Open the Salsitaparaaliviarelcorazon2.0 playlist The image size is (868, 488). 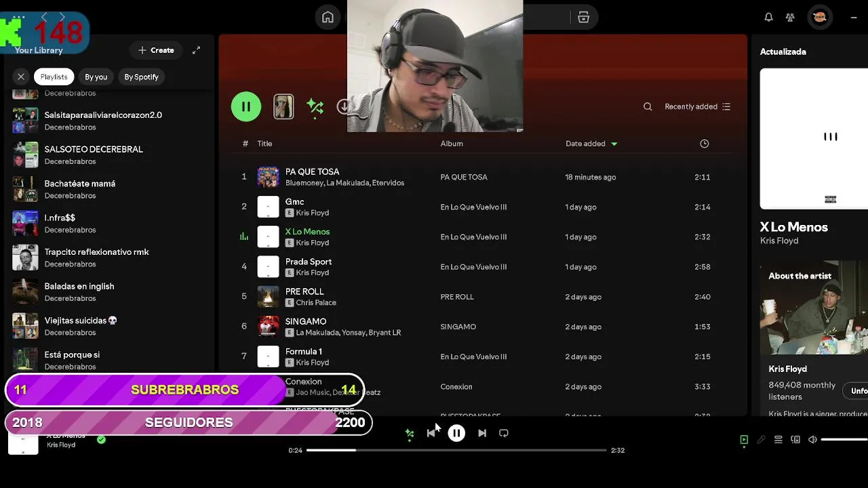coord(108,121)
